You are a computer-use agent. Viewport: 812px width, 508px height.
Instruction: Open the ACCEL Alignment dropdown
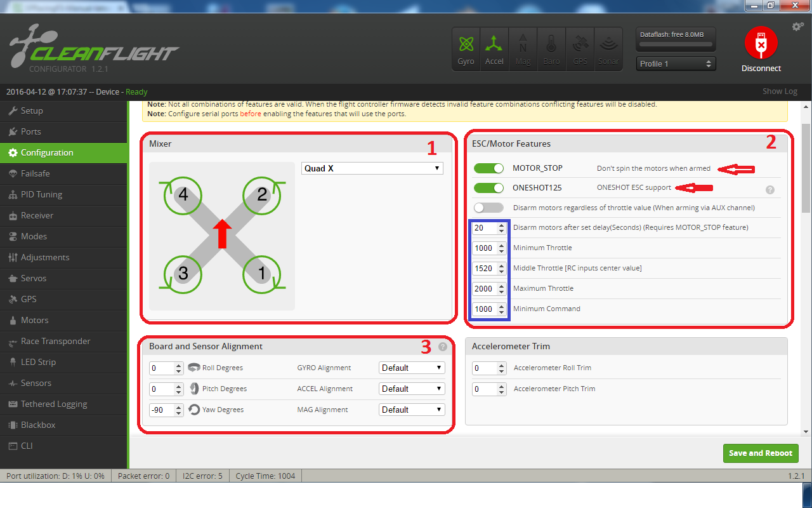click(412, 389)
